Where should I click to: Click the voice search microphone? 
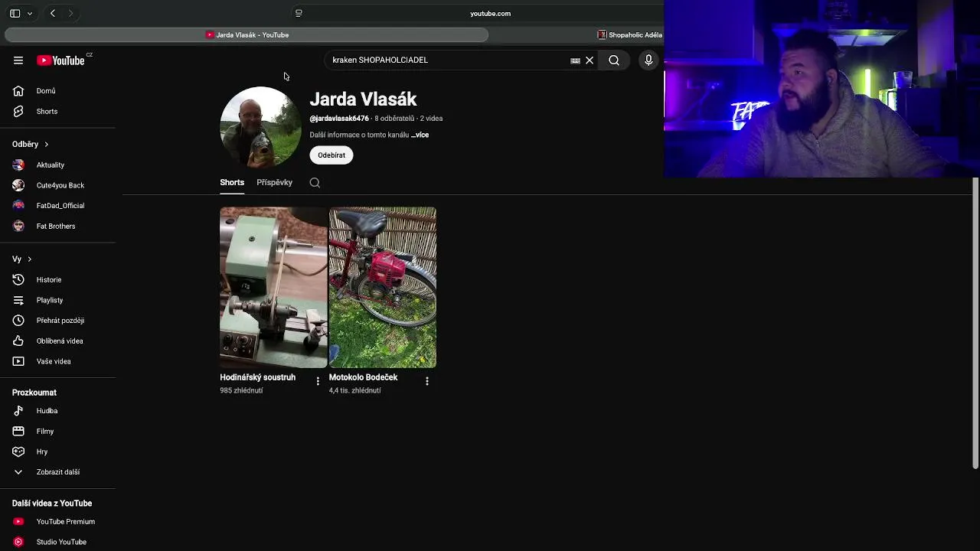[648, 60]
